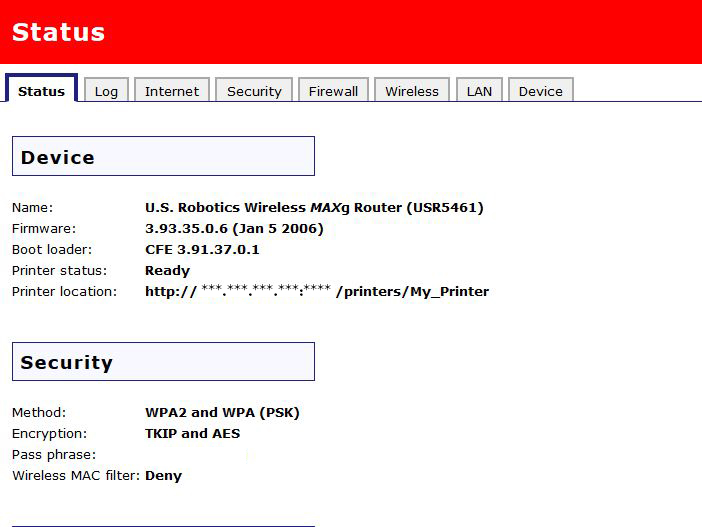Open the Wireless tab

pos(412,91)
